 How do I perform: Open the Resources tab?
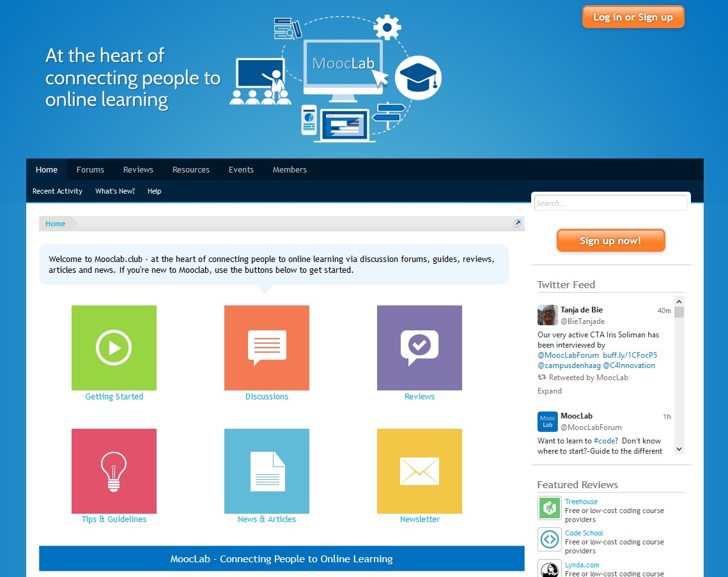[x=191, y=169]
